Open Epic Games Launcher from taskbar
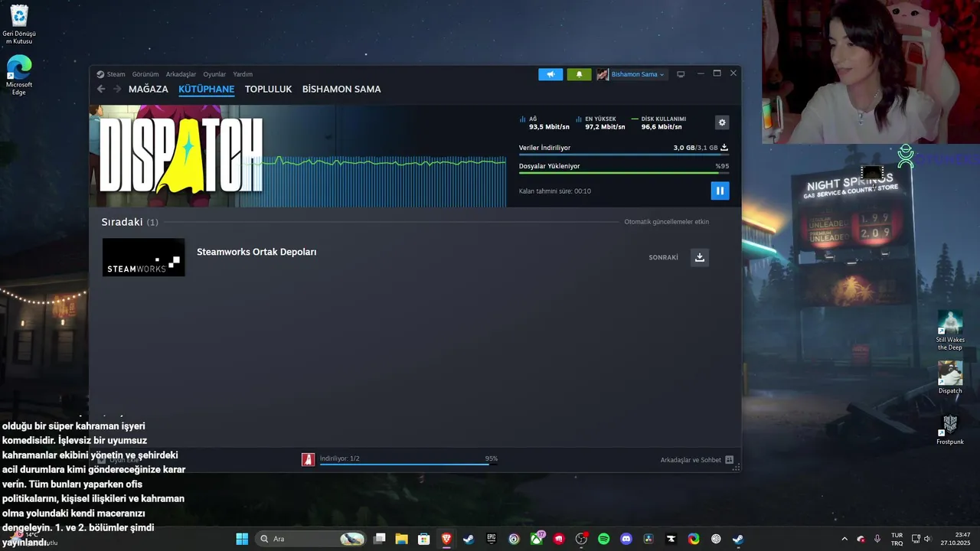 (x=491, y=539)
